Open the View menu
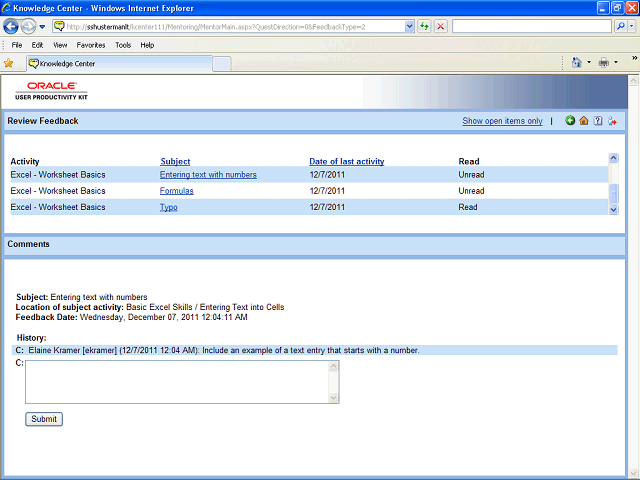Image resolution: width=640 pixels, height=480 pixels. coord(60,45)
